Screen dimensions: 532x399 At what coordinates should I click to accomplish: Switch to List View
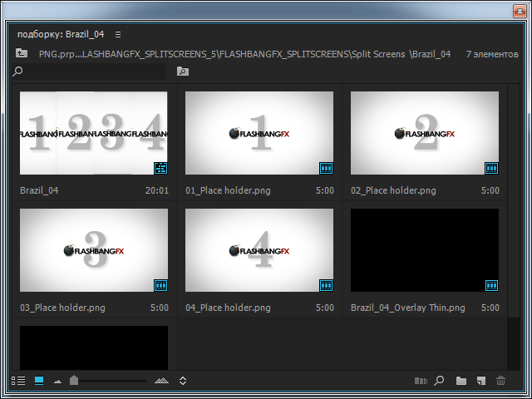click(18, 381)
